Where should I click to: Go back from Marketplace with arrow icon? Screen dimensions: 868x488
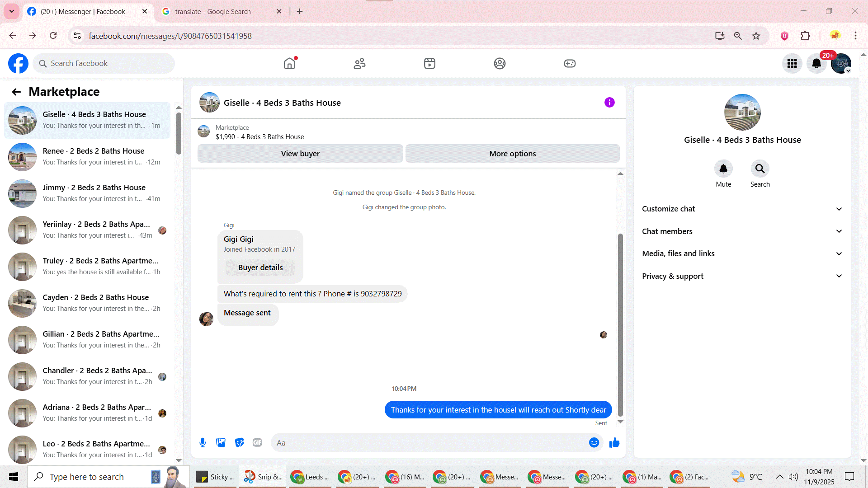(17, 92)
